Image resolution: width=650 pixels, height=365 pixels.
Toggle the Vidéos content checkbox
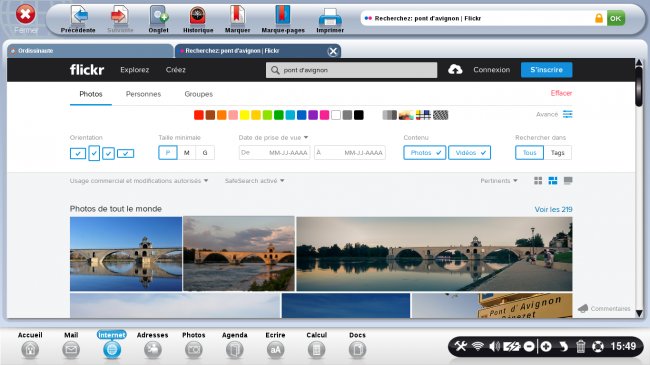click(x=470, y=153)
